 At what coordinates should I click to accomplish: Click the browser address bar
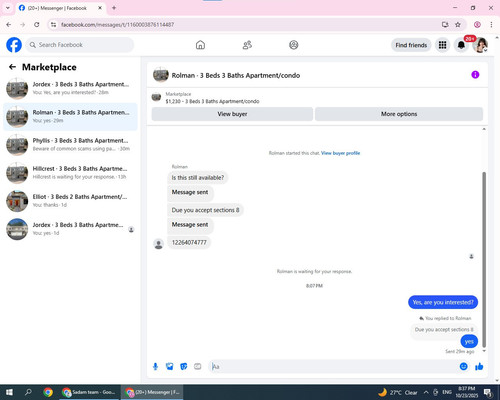coord(247,25)
